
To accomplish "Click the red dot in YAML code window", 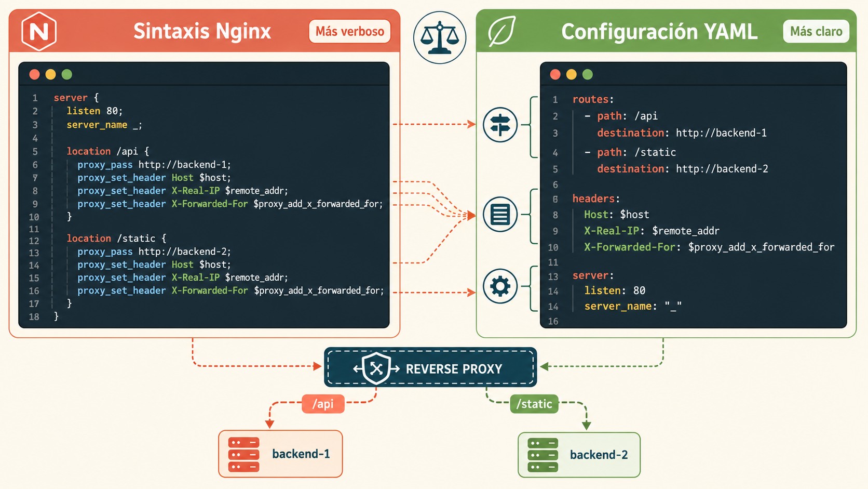I will point(555,74).
